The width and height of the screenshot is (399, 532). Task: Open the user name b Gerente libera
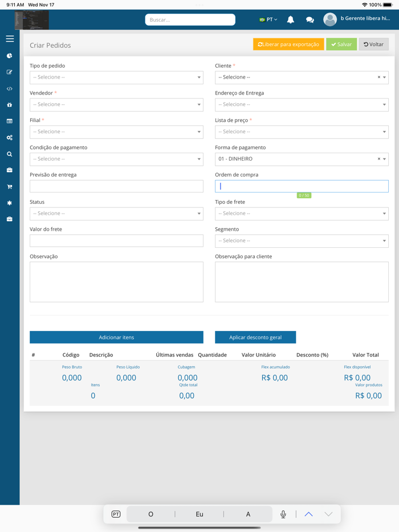coord(365,18)
